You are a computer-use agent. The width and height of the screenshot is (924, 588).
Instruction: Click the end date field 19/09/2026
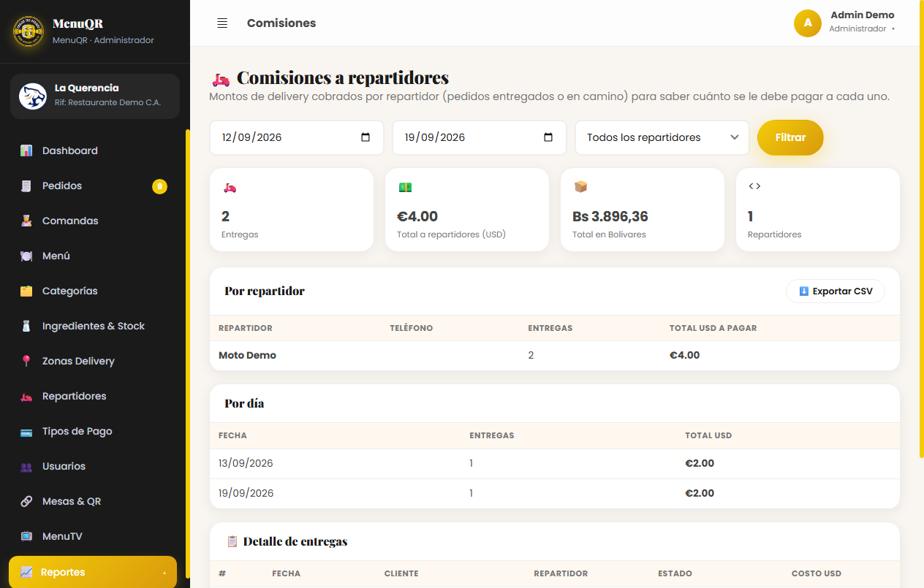point(480,137)
